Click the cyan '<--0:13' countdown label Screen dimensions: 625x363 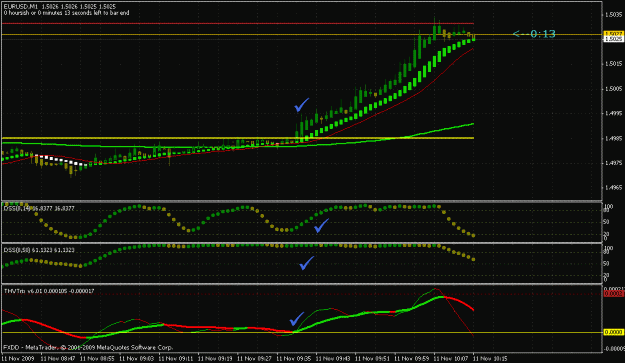534,34
